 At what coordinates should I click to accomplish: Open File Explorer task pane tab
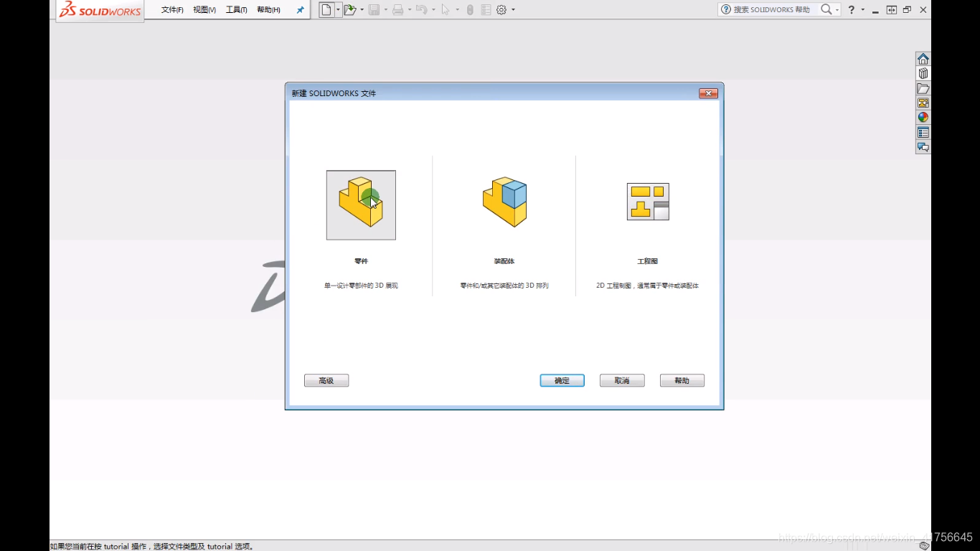(x=923, y=88)
